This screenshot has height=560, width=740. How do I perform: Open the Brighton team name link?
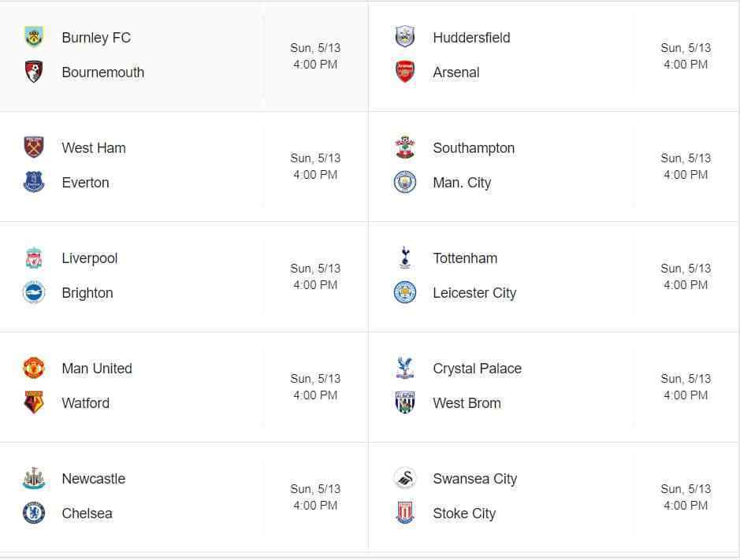[x=87, y=293]
